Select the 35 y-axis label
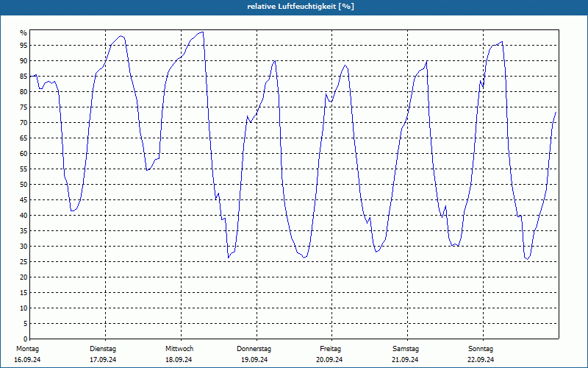Image resolution: width=588 pixels, height=368 pixels. 24,231
